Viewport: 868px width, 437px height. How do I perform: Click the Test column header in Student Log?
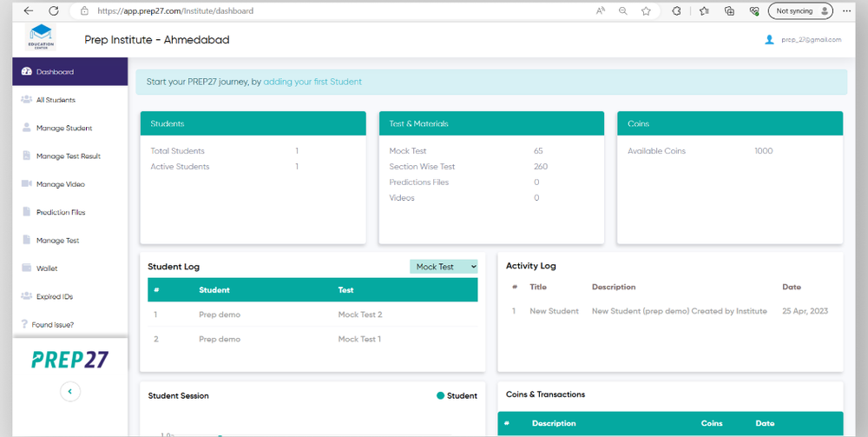pos(345,289)
